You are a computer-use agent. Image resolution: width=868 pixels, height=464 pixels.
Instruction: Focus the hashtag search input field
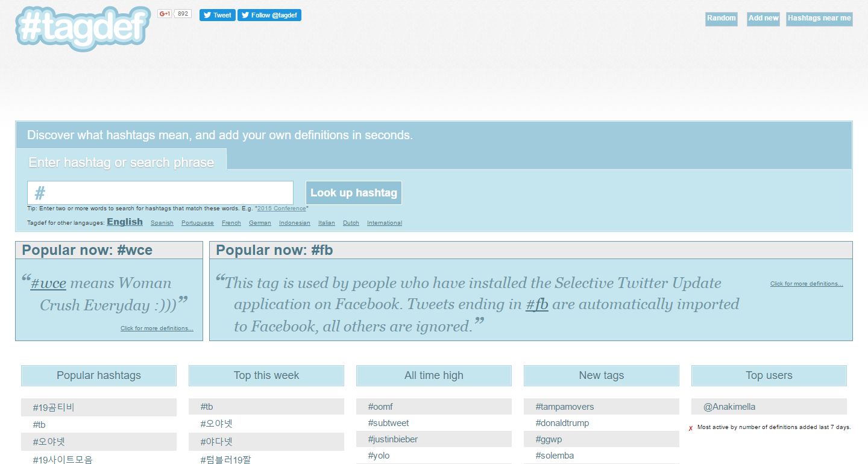(x=160, y=193)
